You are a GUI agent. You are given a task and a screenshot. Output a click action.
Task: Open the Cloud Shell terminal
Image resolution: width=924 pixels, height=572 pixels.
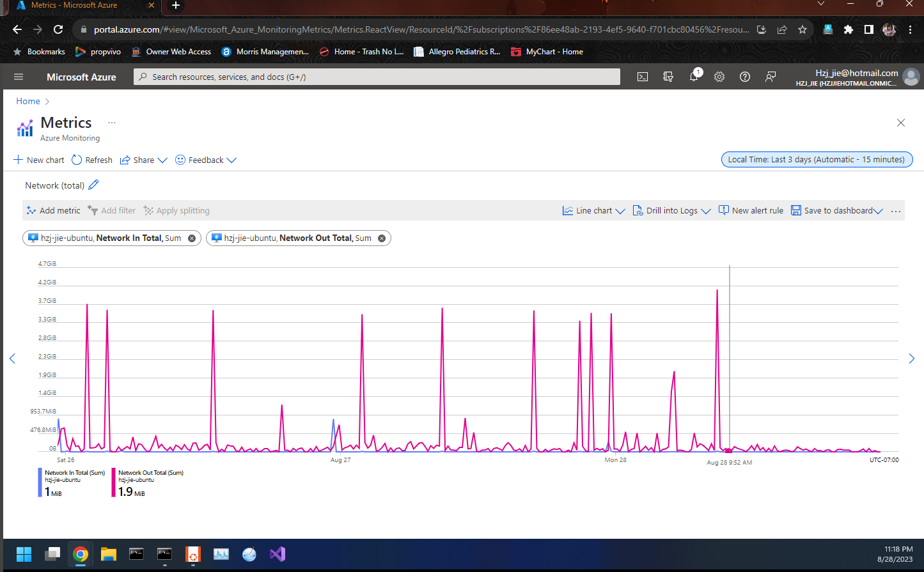[x=642, y=76]
